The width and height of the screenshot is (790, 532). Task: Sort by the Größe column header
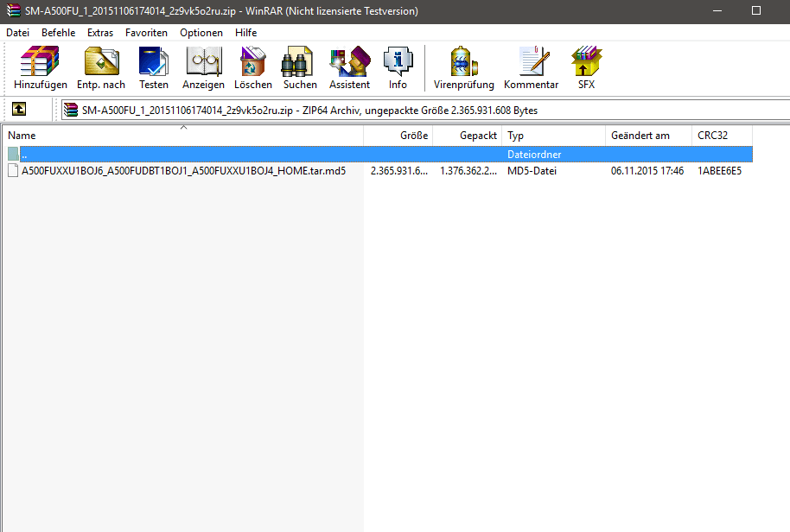[398, 136]
